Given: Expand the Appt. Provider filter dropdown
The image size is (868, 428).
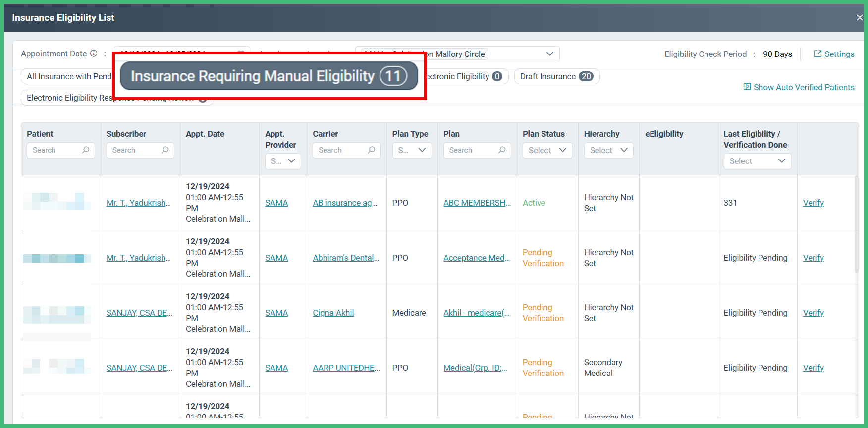Looking at the screenshot, I should [x=283, y=161].
